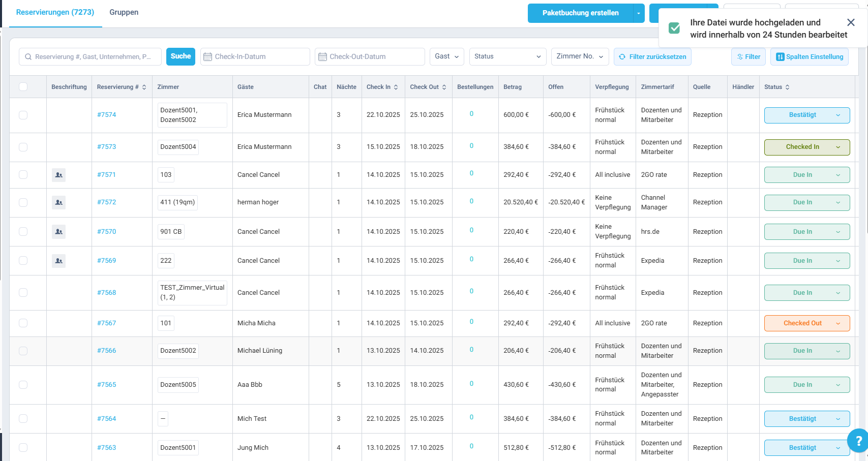
Task: Click the group icon for reservation #7569
Action: tap(59, 261)
